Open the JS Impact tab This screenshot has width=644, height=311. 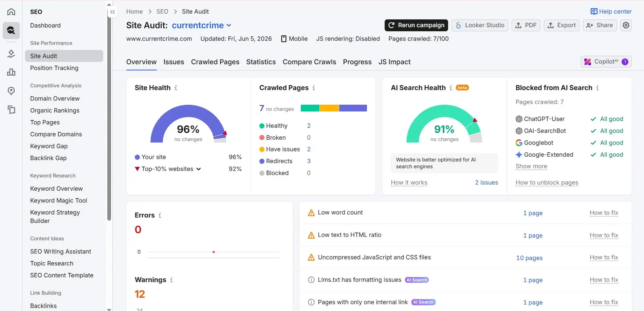coord(394,62)
